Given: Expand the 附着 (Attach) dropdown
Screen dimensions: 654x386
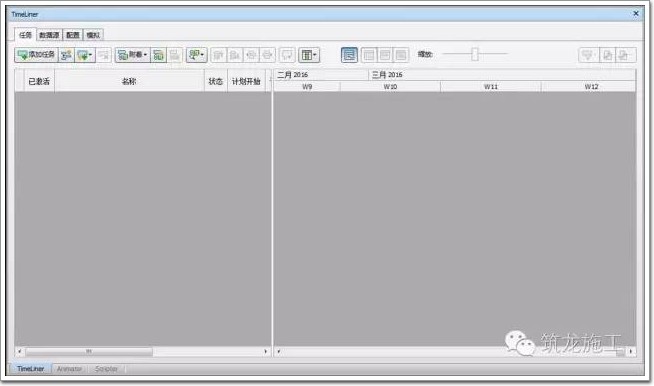Looking at the screenshot, I should coord(133,55).
